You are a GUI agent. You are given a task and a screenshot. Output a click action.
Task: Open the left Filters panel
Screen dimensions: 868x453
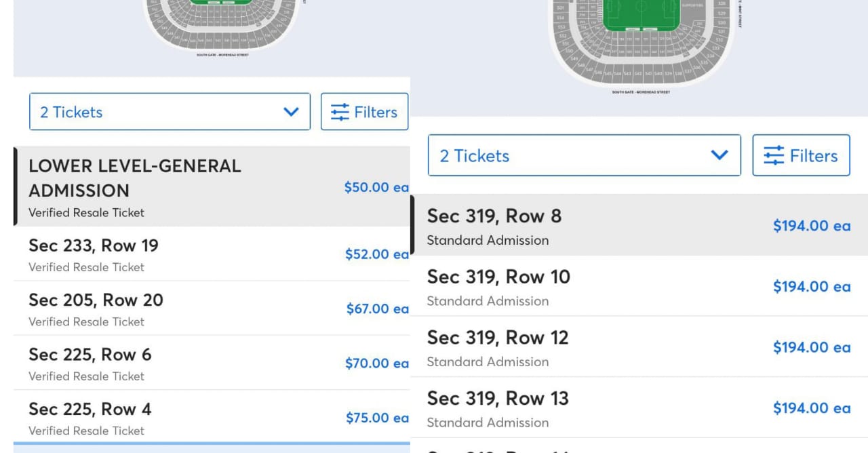pyautogui.click(x=364, y=112)
